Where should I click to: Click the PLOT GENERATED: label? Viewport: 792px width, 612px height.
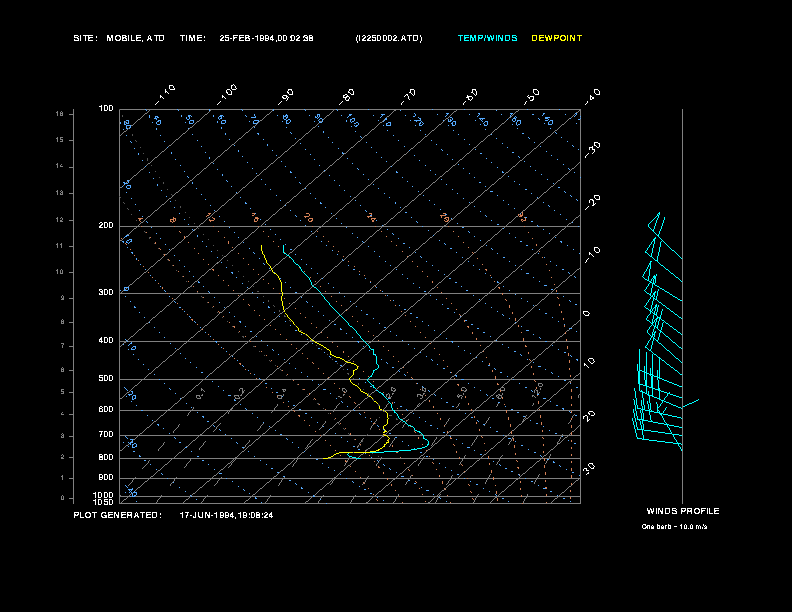click(x=118, y=515)
